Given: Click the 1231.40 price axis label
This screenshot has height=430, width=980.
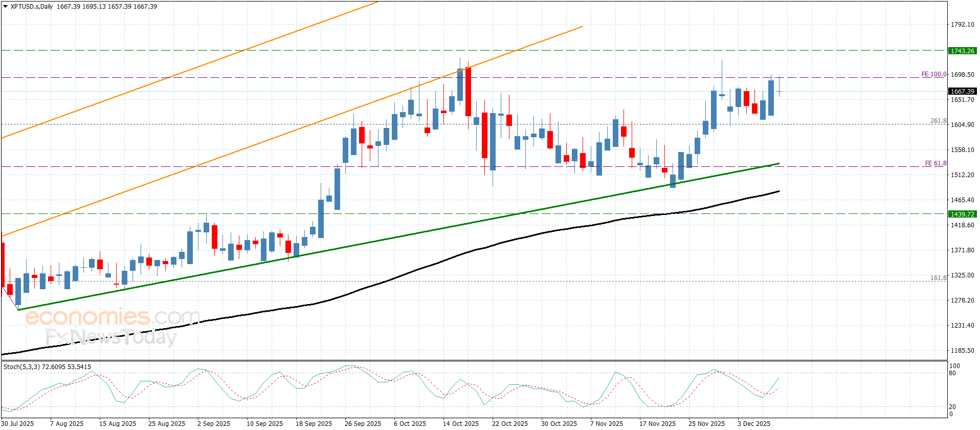Looking at the screenshot, I should (962, 325).
